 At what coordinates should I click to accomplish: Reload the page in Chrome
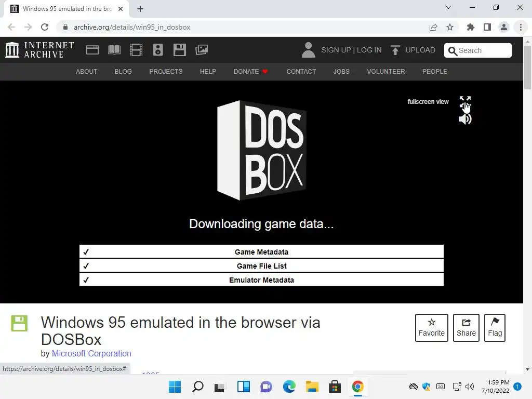45,27
